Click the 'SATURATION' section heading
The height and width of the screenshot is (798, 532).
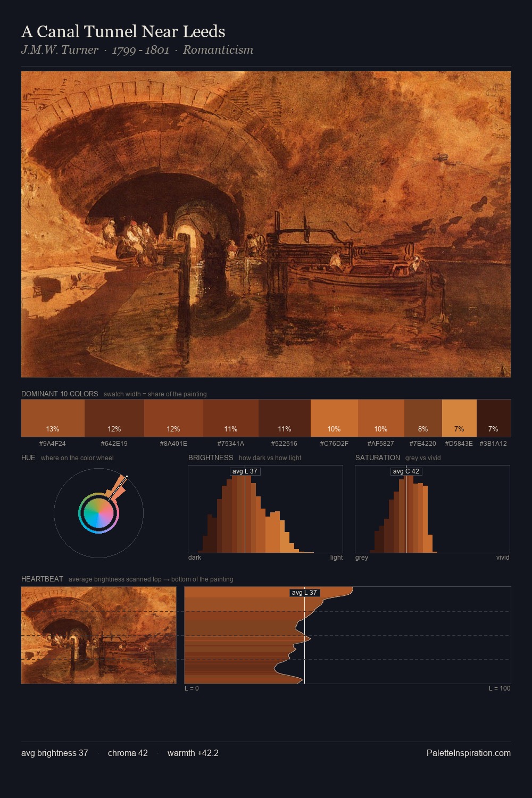pyautogui.click(x=378, y=458)
